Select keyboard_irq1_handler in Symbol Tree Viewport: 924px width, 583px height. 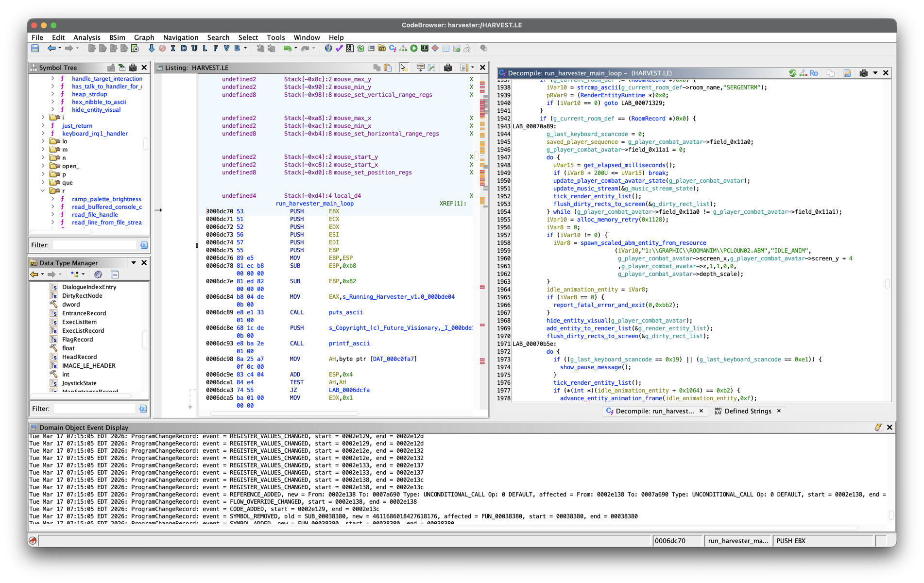click(x=95, y=134)
